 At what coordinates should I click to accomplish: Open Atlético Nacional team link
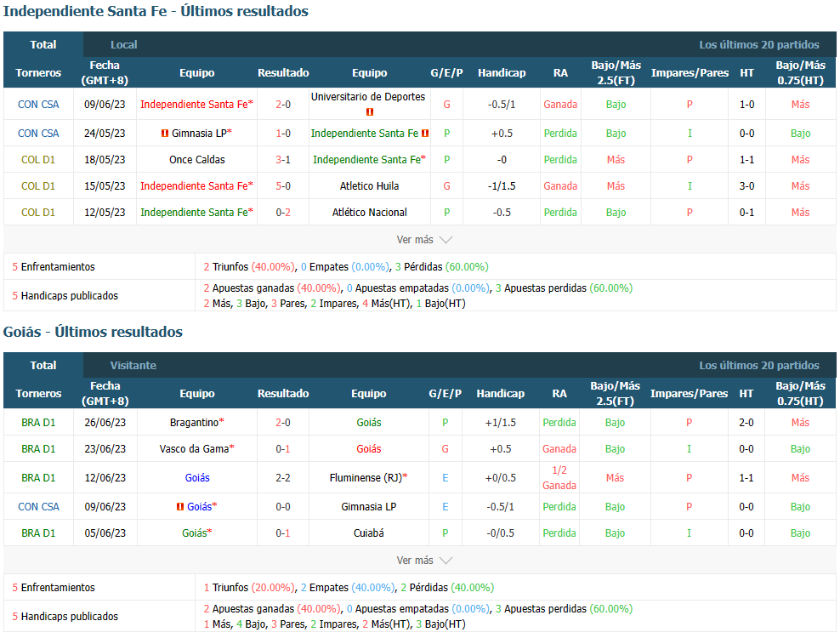370,213
